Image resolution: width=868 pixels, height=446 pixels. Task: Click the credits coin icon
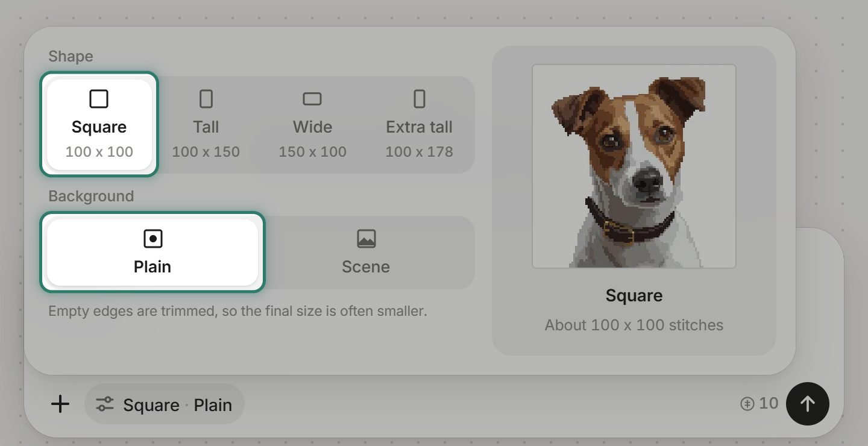[747, 404]
